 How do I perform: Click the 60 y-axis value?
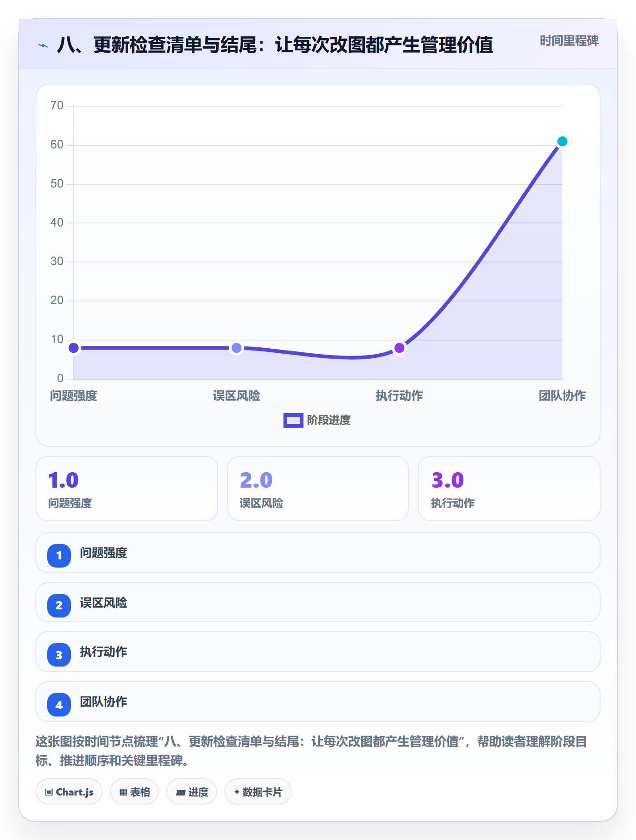tap(57, 145)
